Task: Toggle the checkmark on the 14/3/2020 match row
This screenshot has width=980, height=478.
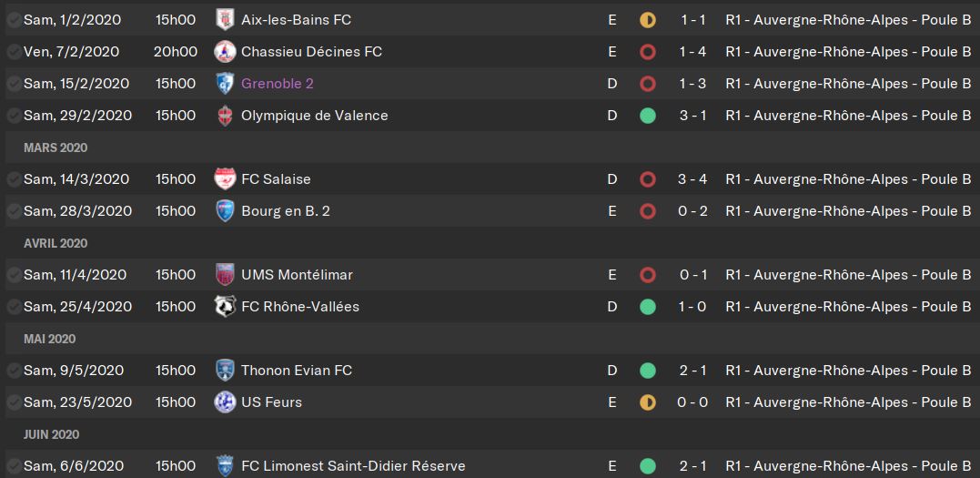Action: 13,179
